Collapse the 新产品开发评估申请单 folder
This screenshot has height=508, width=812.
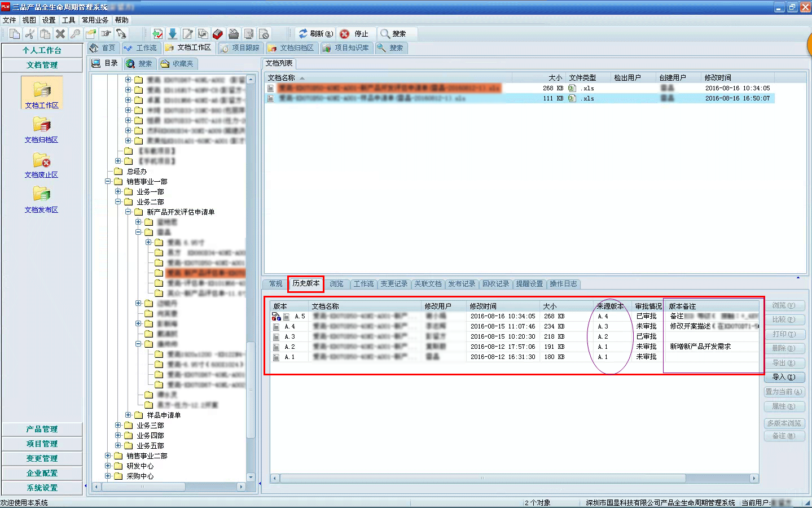(x=129, y=212)
